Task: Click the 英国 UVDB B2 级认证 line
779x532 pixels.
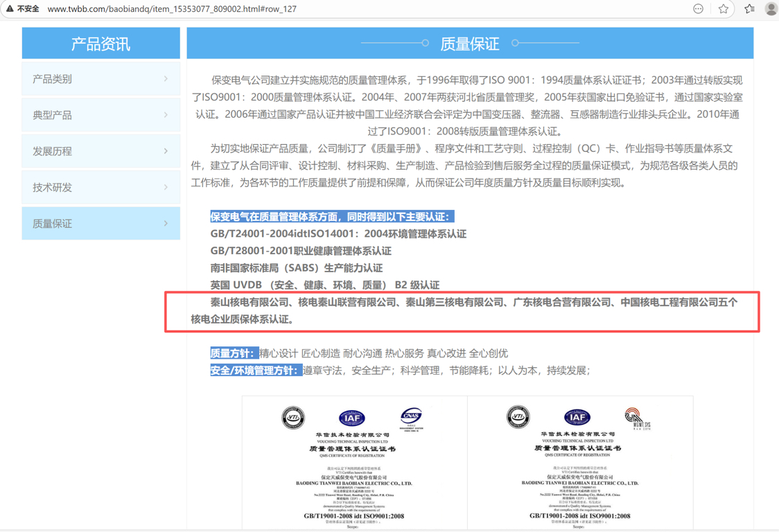Action: 325,285
